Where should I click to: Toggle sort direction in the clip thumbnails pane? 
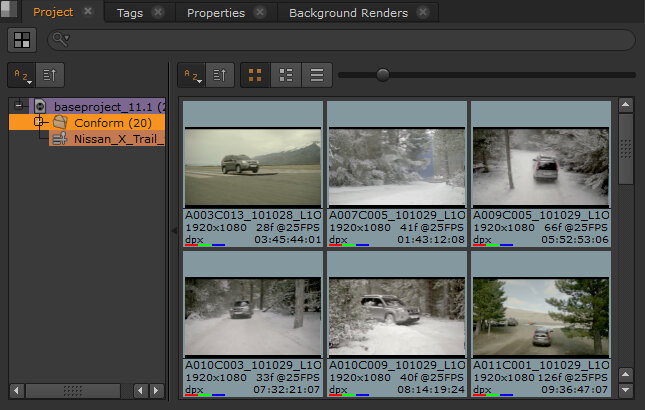(222, 75)
